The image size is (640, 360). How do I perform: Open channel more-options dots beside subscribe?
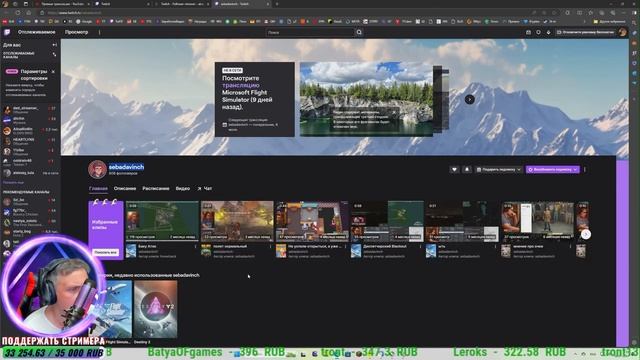tap(585, 169)
